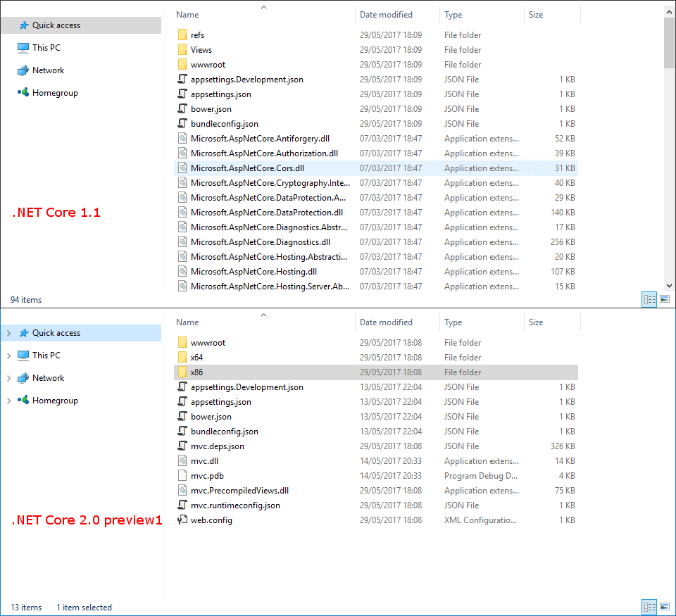The width and height of the screenshot is (676, 616).
Task: Sort by Name column in top window
Action: (187, 15)
